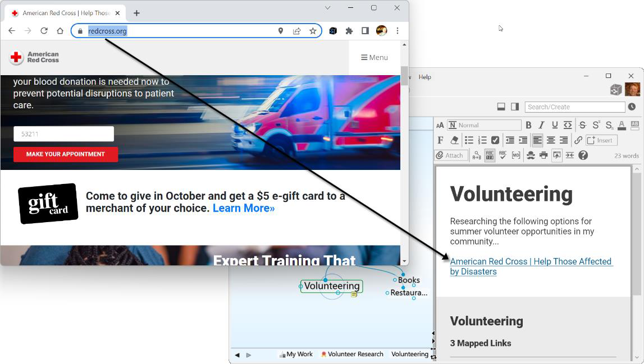Apply bold formatting in the notes toolbar
This screenshot has width=644, height=364.
click(528, 125)
